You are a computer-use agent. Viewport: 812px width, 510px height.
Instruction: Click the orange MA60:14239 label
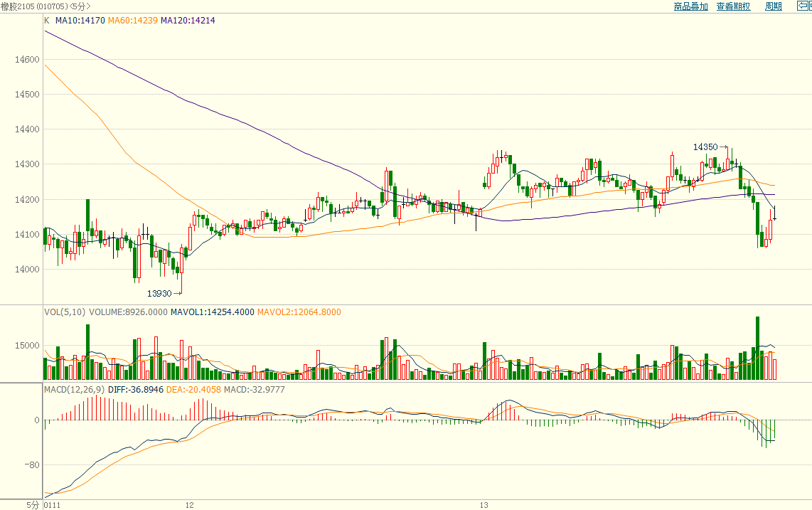[x=133, y=21]
